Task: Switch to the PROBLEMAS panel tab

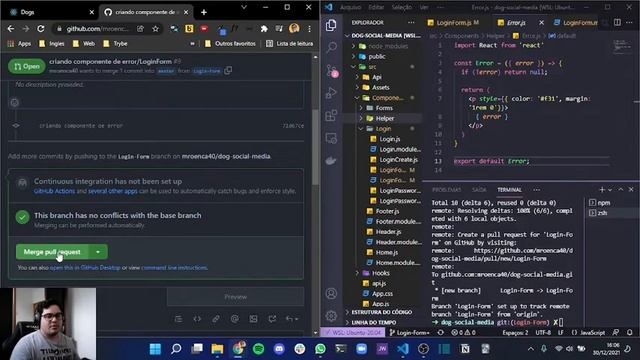Action: [x=446, y=190]
